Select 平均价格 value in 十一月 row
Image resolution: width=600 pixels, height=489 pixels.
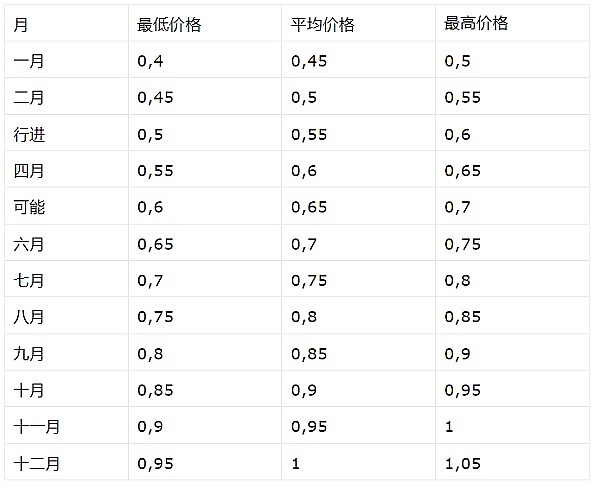(309, 426)
